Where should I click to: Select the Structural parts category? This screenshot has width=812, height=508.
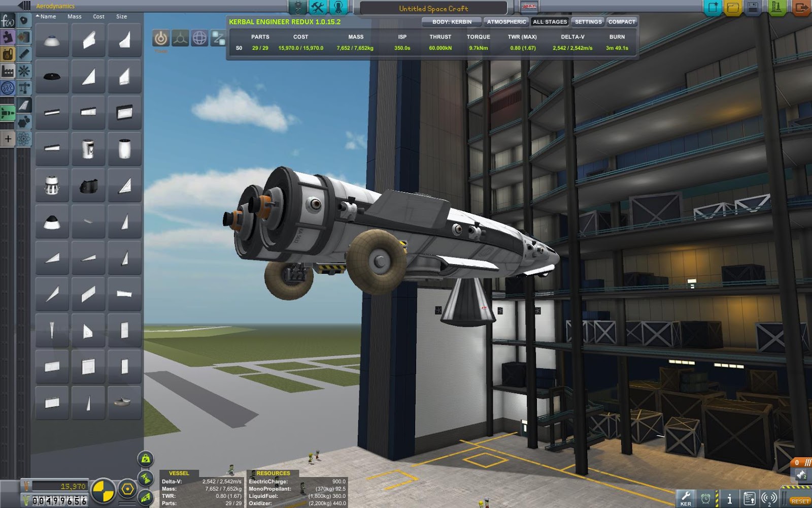pyautogui.click(x=24, y=87)
